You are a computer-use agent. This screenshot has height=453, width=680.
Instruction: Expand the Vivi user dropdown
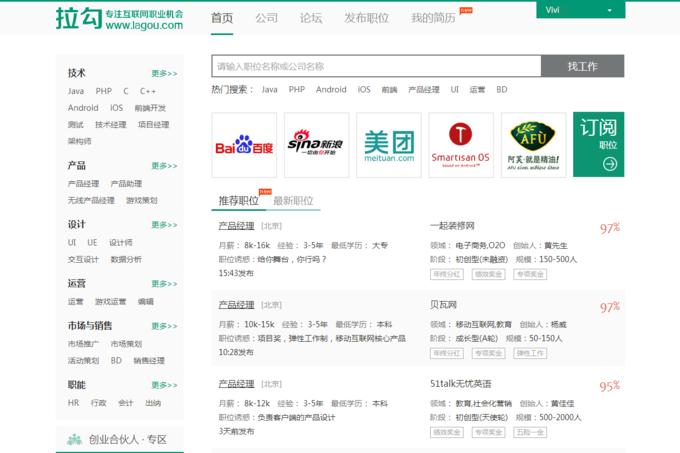point(581,10)
